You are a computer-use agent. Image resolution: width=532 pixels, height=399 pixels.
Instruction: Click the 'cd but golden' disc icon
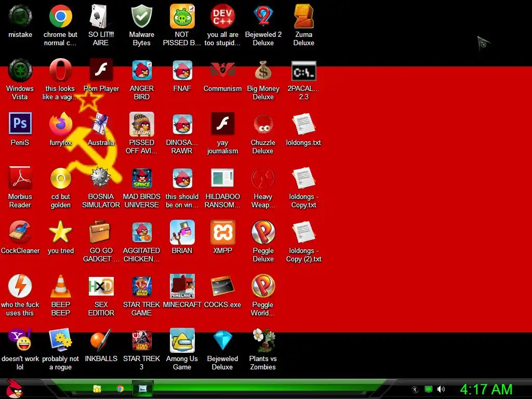pos(60,178)
